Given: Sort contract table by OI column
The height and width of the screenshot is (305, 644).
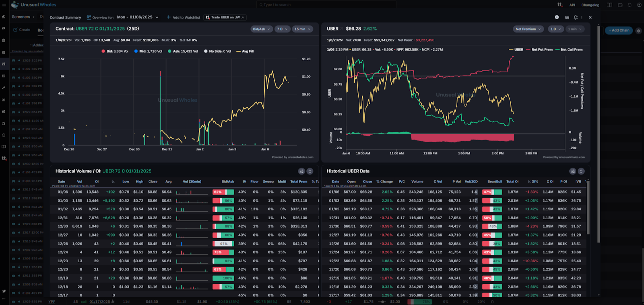Looking at the screenshot, I should coord(97,181).
